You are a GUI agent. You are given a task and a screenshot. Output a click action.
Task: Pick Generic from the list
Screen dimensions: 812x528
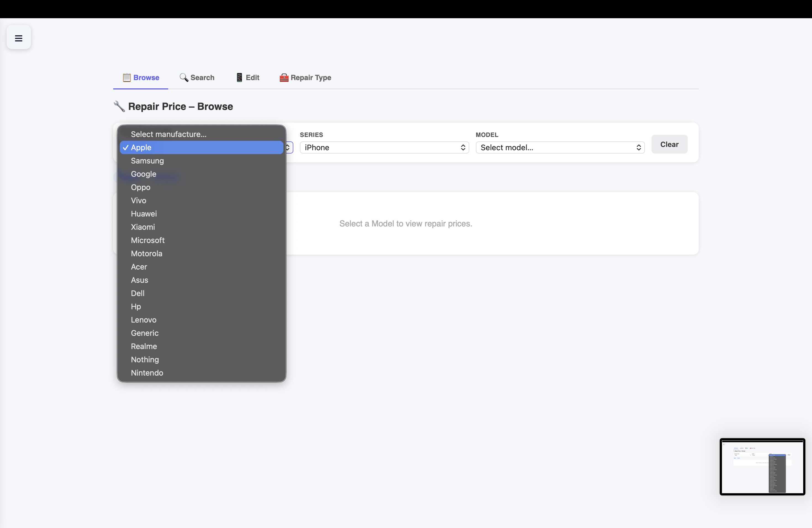[x=202, y=333]
